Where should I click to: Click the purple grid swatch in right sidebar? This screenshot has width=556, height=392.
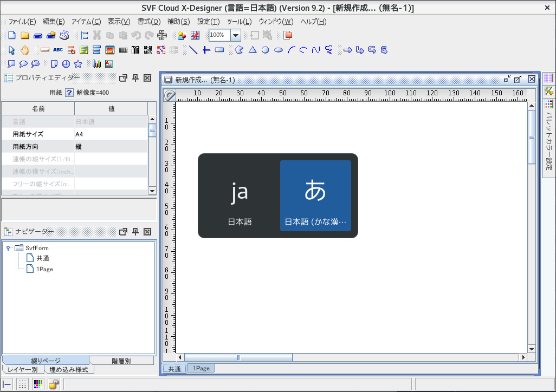548,79
